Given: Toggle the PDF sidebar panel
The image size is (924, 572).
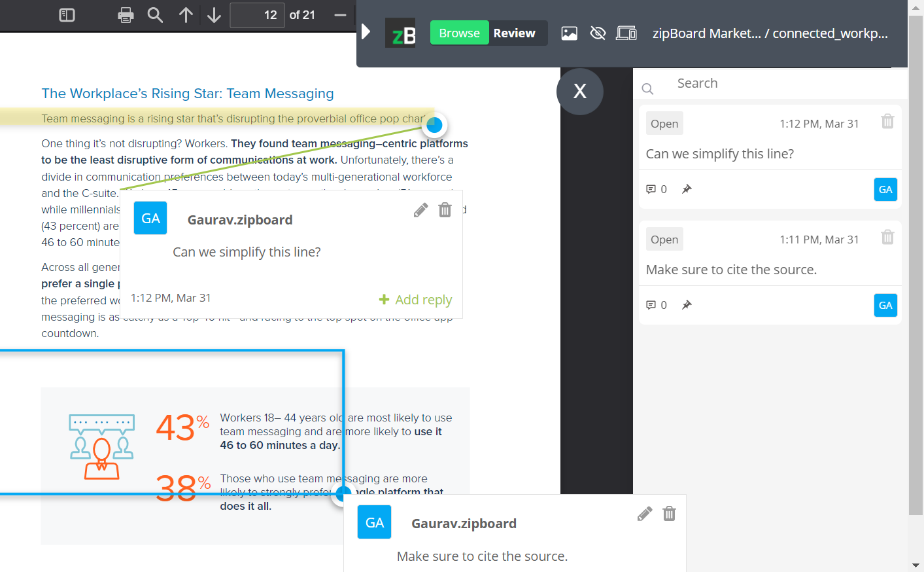Looking at the screenshot, I should [x=66, y=14].
